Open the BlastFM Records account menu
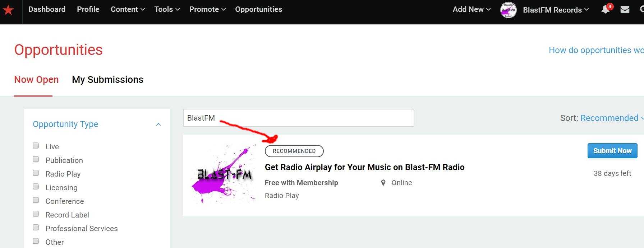Image resolution: width=644 pixels, height=248 pixels. coord(556,10)
